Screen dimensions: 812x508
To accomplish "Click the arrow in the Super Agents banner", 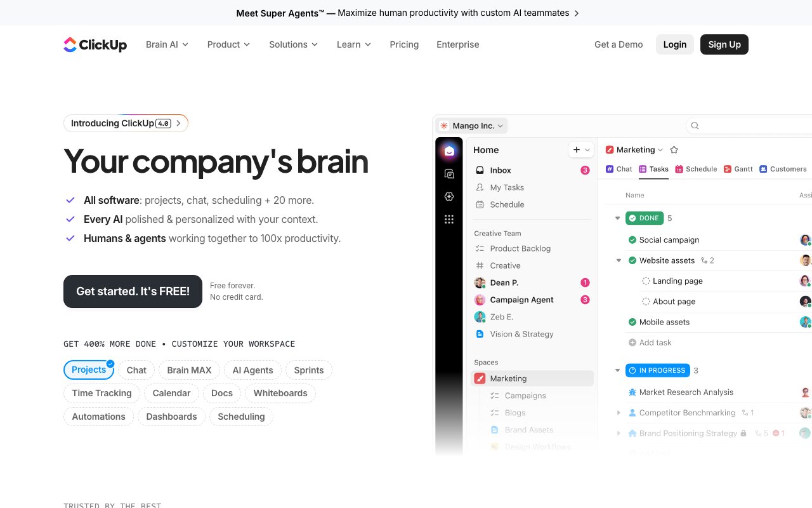I will (576, 13).
